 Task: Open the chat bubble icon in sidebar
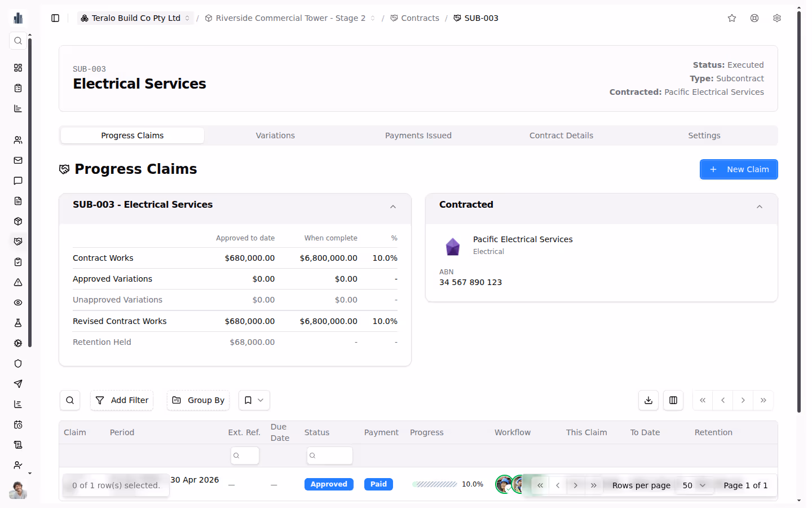[18, 181]
